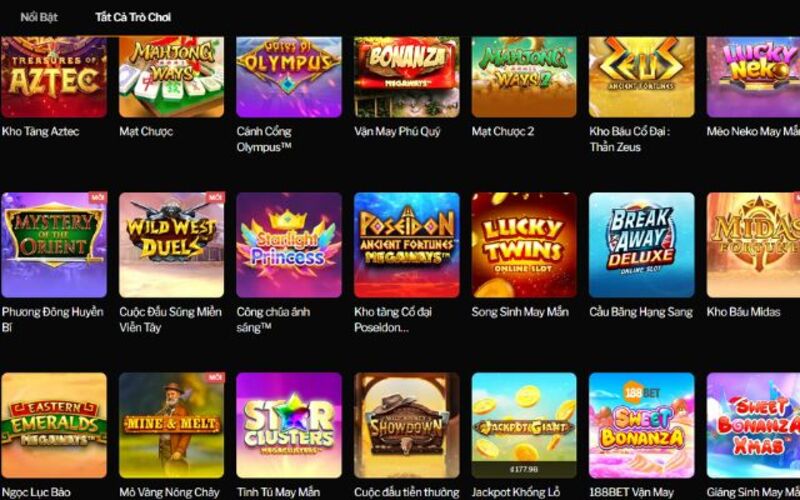The image size is (800, 500).
Task: Click the Cuộc Đấu Súng Miền Viễn Tây link
Action: click(170, 319)
